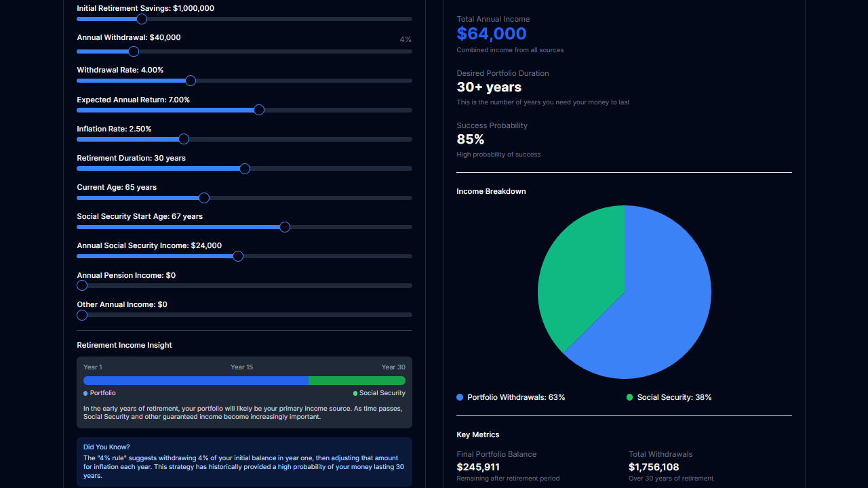868x488 pixels.
Task: Click the Annual Withdrawal slider thumb
Action: (x=133, y=51)
